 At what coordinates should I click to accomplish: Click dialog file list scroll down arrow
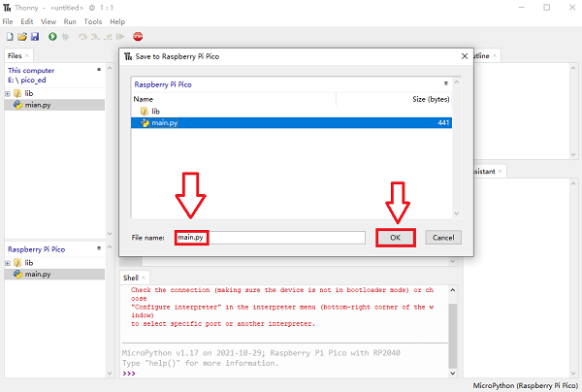(x=457, y=213)
